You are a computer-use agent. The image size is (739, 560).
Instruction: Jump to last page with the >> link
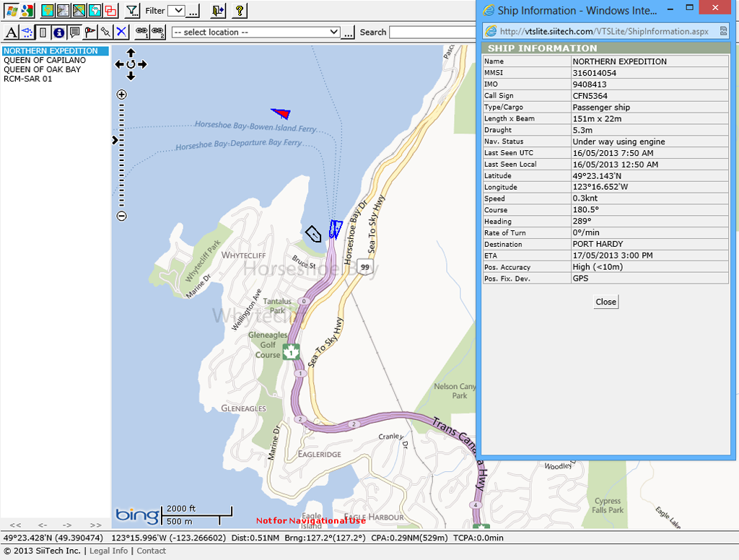(96, 525)
